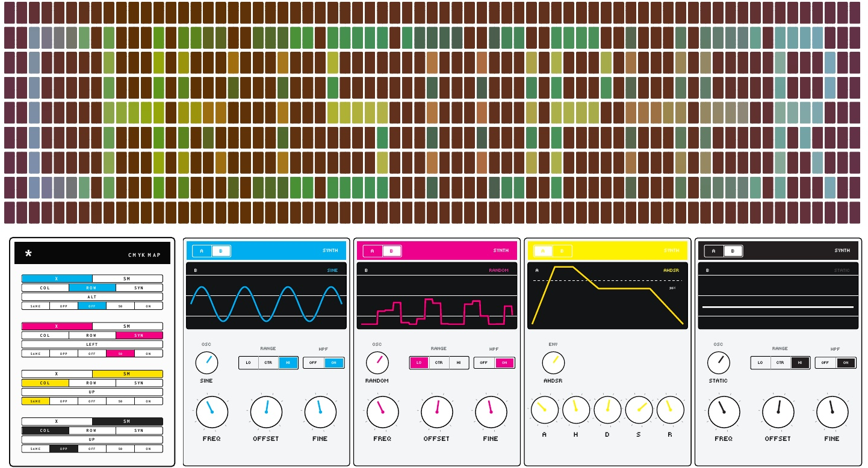Click the CMYK MAP title text
868x468 pixels.
tap(144, 255)
